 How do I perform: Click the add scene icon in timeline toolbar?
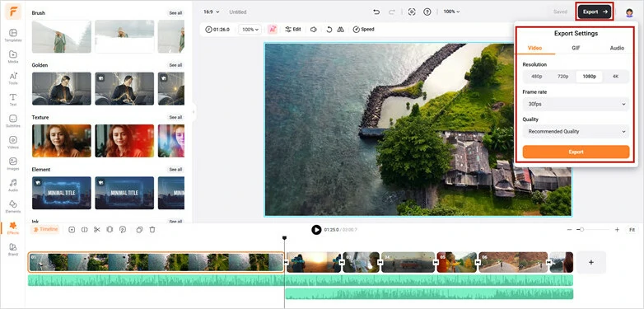point(72,230)
